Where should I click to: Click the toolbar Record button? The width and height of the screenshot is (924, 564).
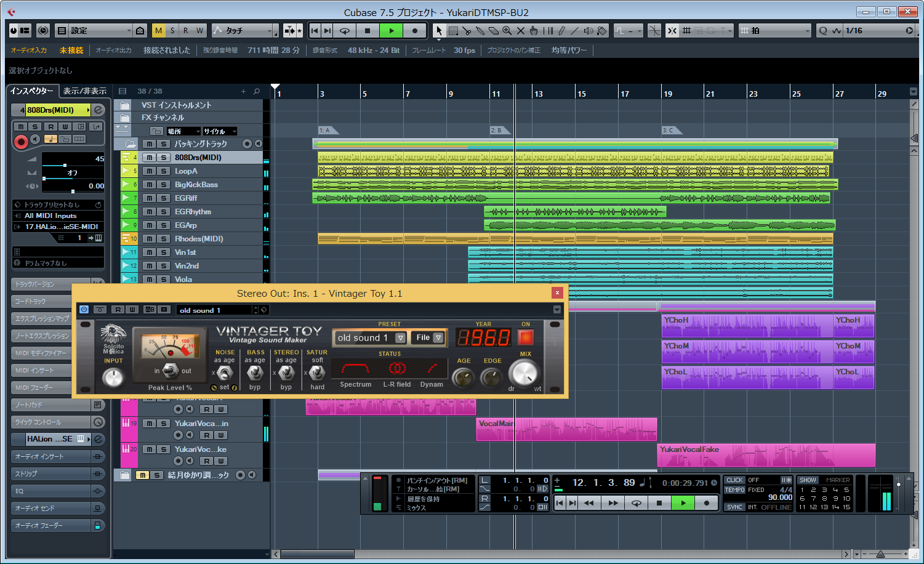click(x=415, y=30)
